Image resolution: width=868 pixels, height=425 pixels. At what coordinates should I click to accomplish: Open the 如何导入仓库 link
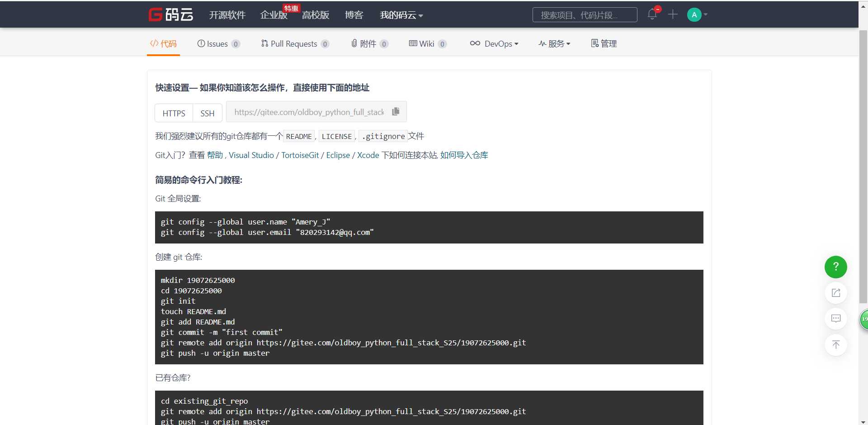464,155
